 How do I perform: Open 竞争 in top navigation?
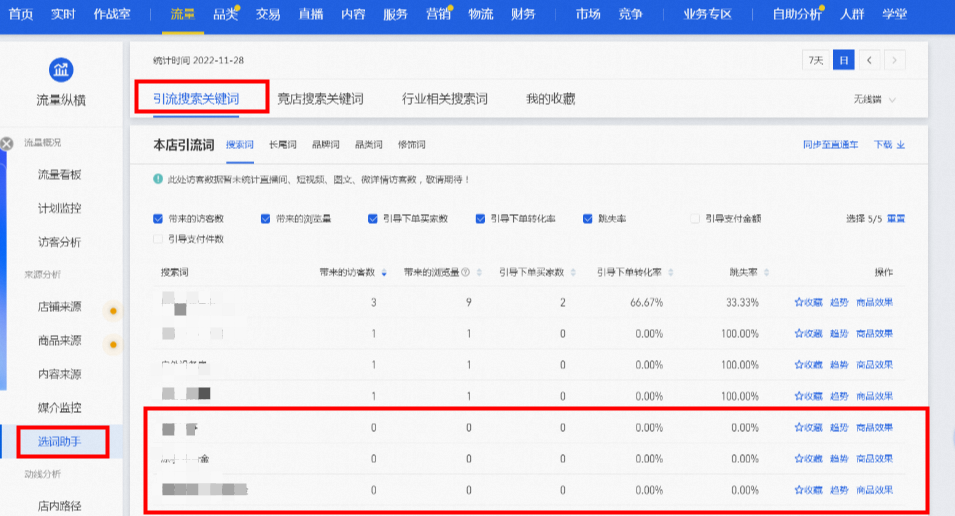coord(630,14)
